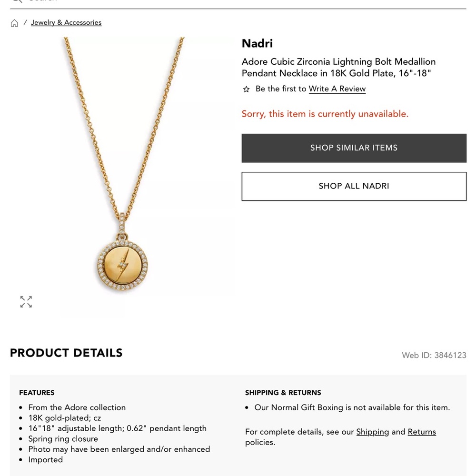Open the Shipping policy link
476x476 pixels.
click(x=373, y=432)
